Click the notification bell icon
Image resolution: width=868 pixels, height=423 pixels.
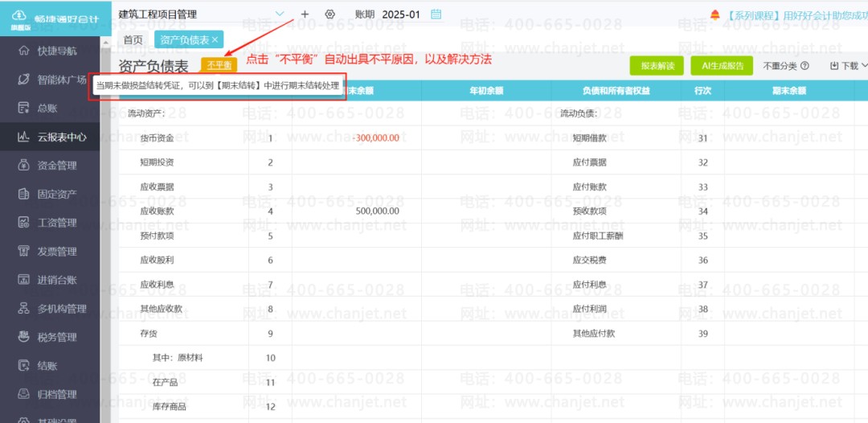[715, 15]
